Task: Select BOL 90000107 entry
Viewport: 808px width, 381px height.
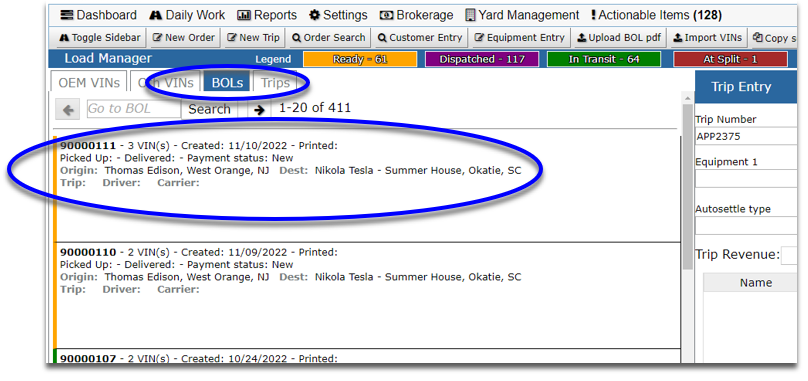Action: tap(367, 356)
